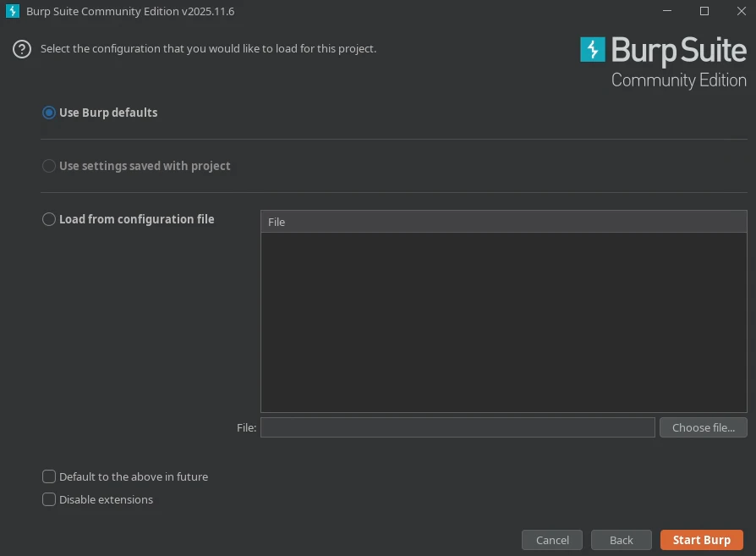Close the Burp Suite window

(x=742, y=11)
